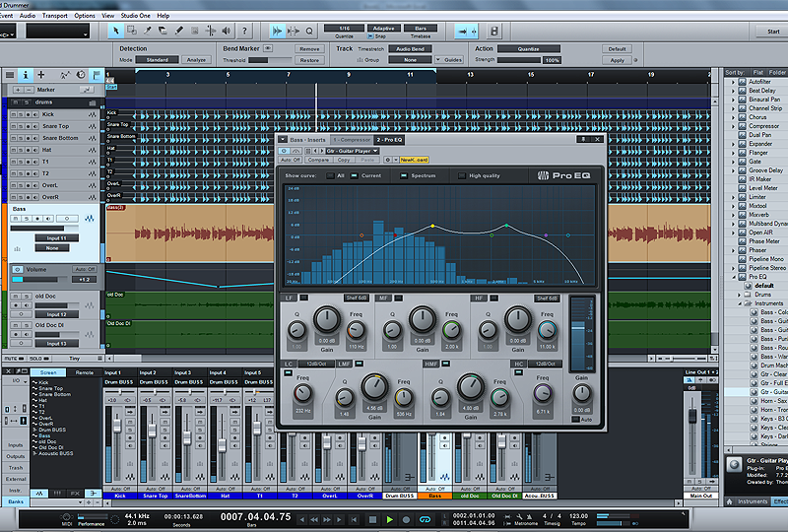The height and width of the screenshot is (532, 788).
Task: Toggle the Pro EQ power button
Action: coord(283,150)
